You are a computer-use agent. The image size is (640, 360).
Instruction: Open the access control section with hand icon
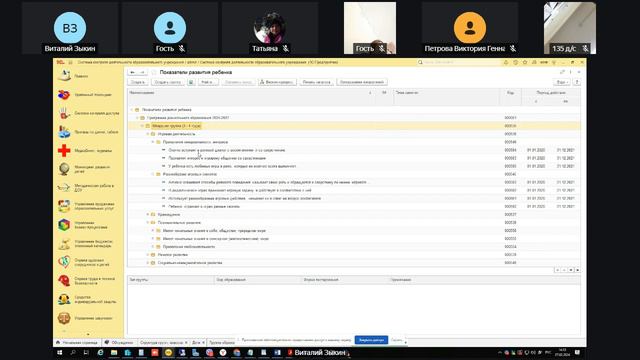point(88,113)
